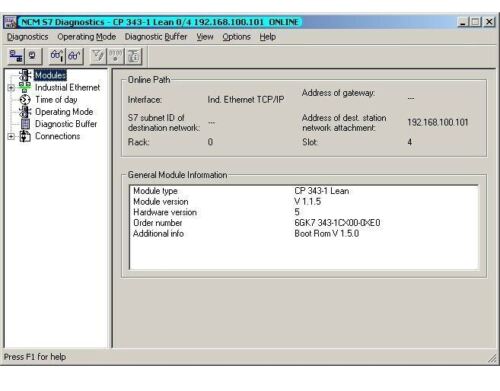Click the Hardware version label
Viewport: 500px width, 391px height.
(165, 212)
